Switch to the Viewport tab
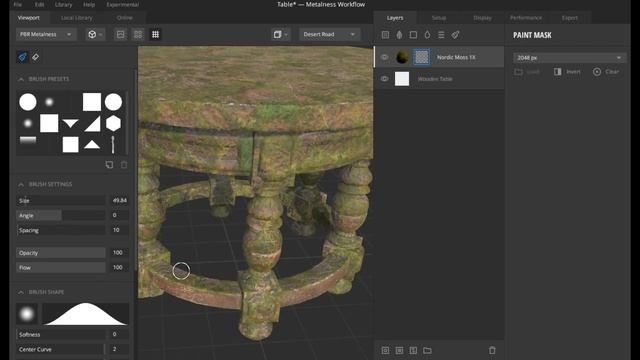640x360 pixels. click(x=29, y=18)
